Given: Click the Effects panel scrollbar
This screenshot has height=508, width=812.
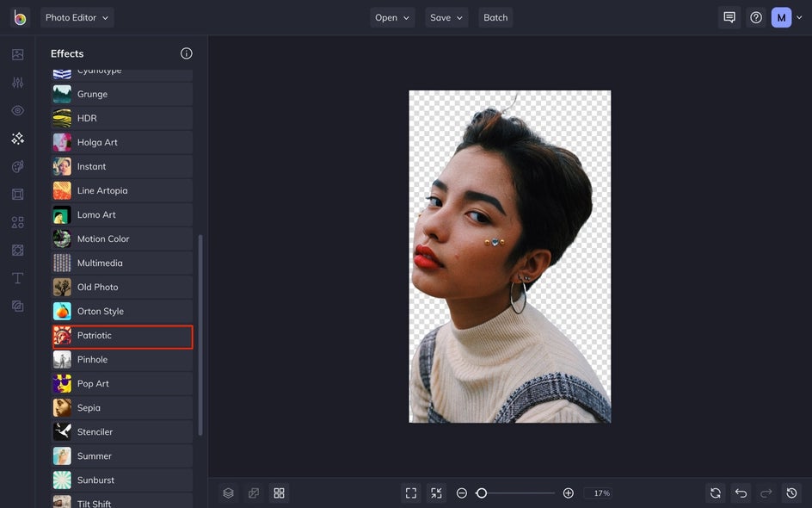Looking at the screenshot, I should (x=200, y=336).
